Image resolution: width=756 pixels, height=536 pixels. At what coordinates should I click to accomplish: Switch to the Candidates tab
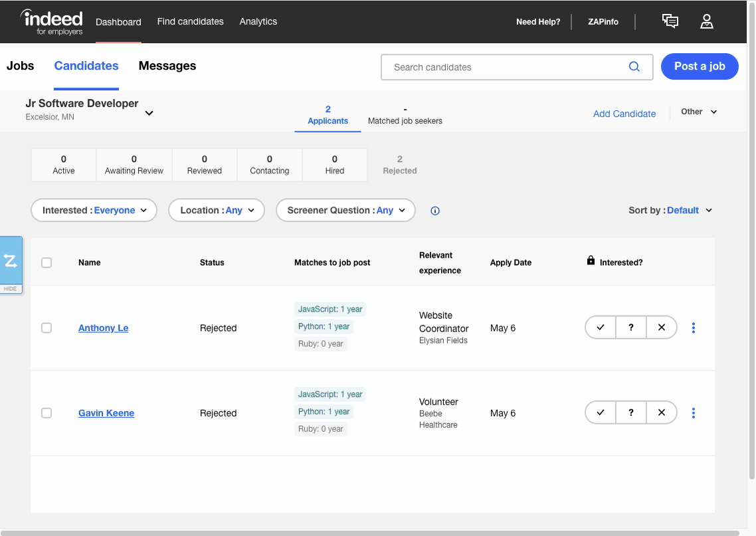tap(86, 66)
